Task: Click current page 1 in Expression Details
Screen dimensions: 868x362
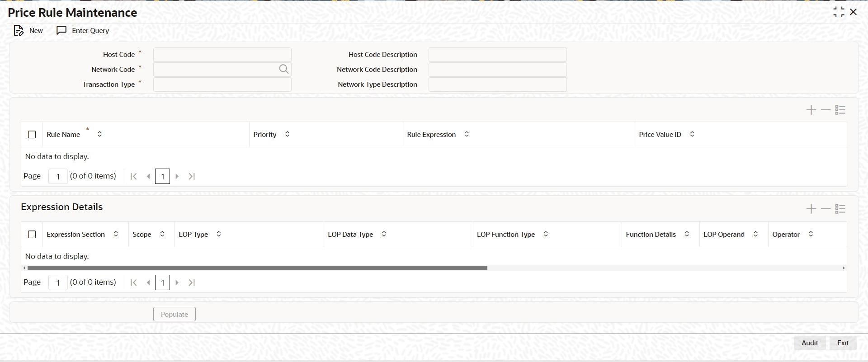Action: click(x=162, y=282)
